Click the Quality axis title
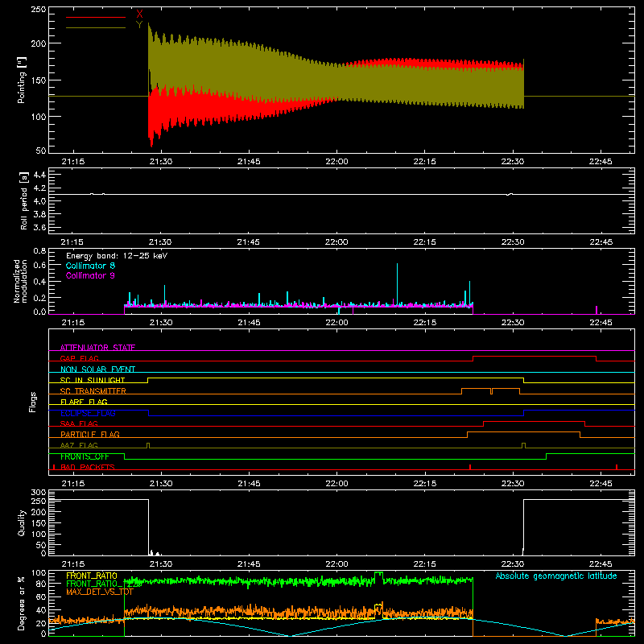 coord(22,522)
